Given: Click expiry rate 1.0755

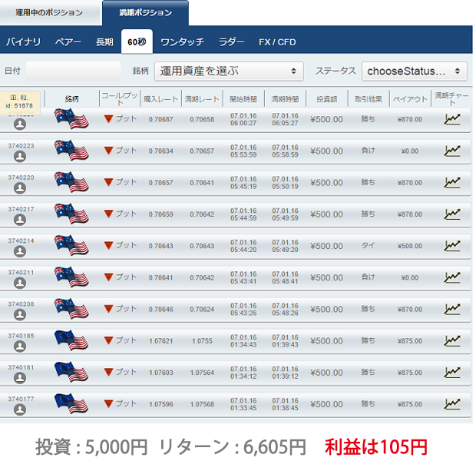Looking at the screenshot, I should (x=202, y=341).
